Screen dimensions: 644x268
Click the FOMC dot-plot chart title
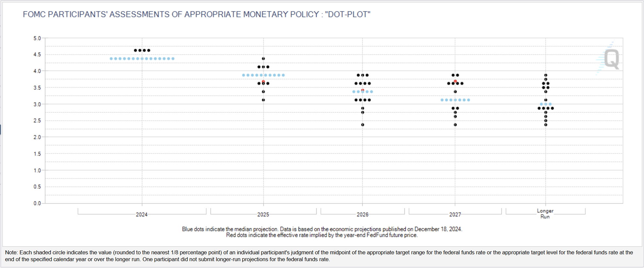[x=196, y=14]
